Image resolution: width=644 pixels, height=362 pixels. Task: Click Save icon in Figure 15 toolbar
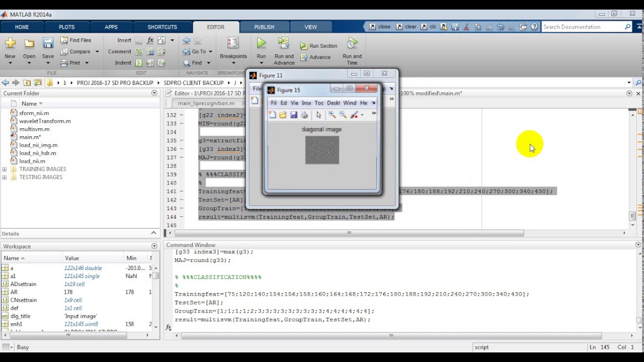pyautogui.click(x=294, y=115)
